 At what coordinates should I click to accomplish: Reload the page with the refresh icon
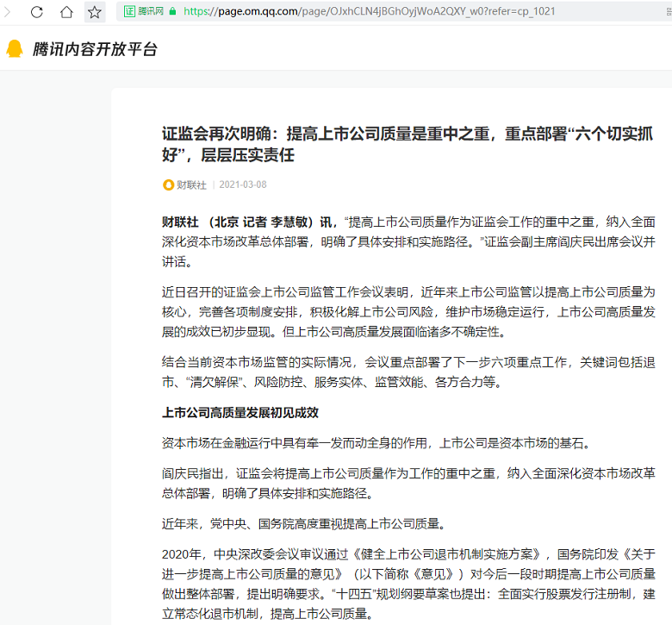coord(37,12)
